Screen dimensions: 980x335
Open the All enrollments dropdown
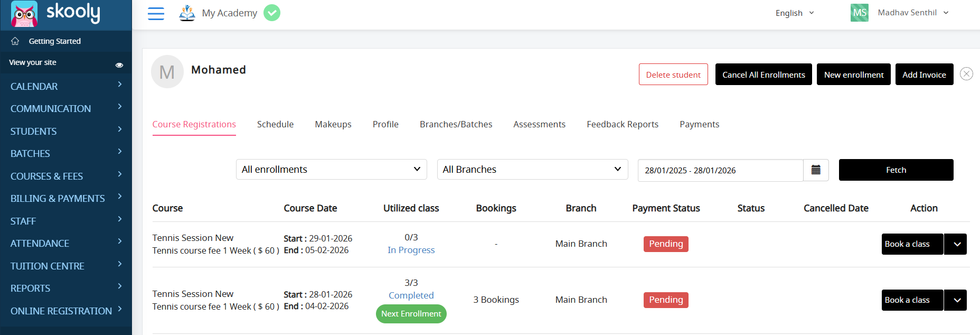pos(331,170)
